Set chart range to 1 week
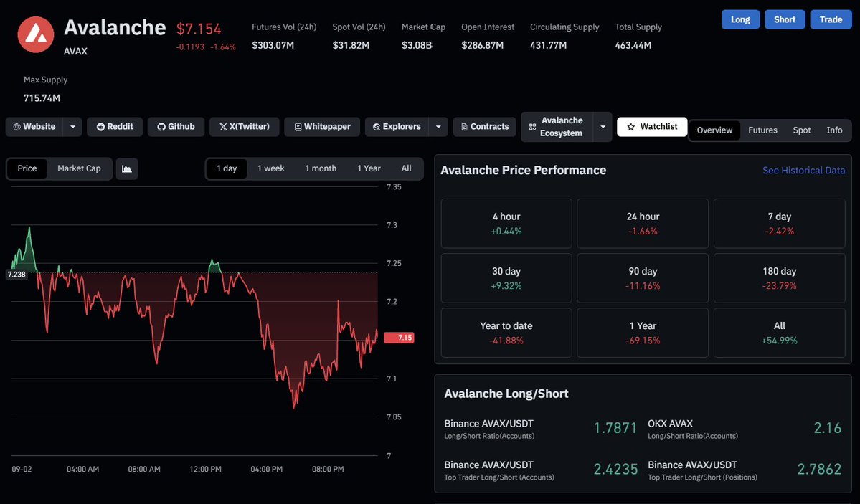 click(271, 169)
